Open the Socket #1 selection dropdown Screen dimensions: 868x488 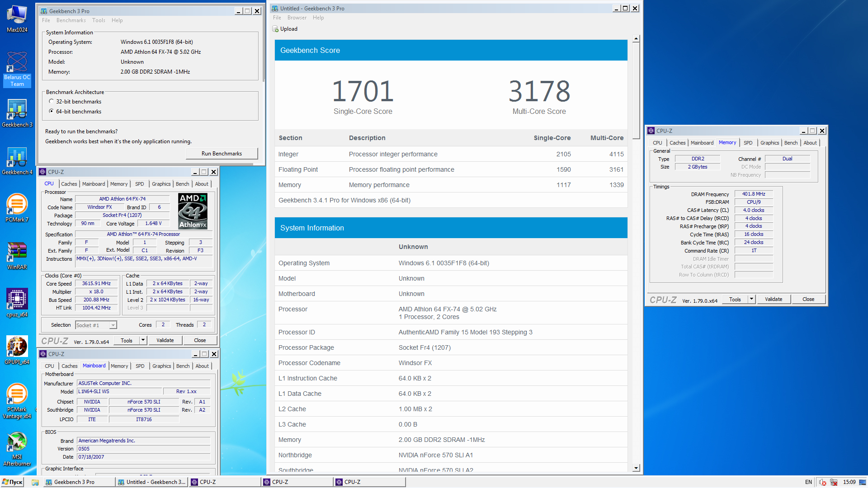113,325
